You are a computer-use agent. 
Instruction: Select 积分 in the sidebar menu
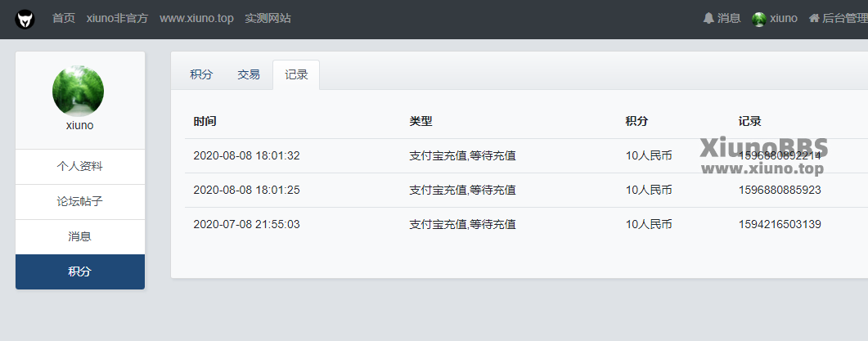click(x=80, y=271)
